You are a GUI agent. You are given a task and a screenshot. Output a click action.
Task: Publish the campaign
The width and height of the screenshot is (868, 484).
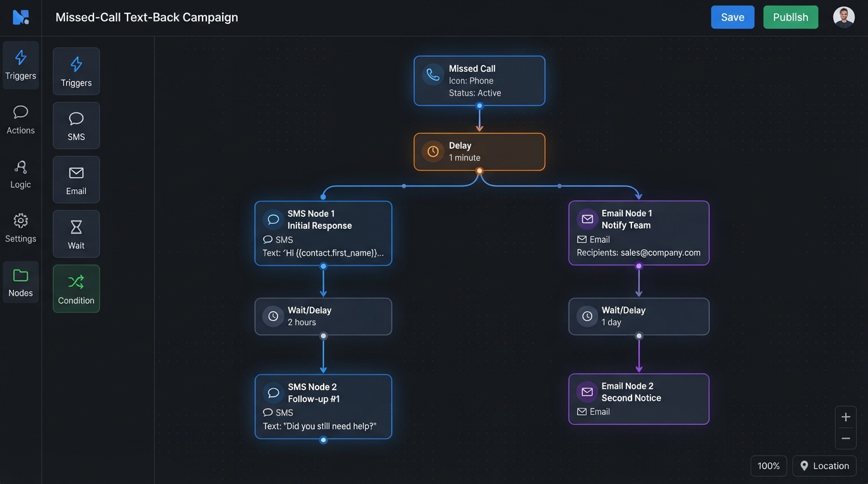pos(790,17)
